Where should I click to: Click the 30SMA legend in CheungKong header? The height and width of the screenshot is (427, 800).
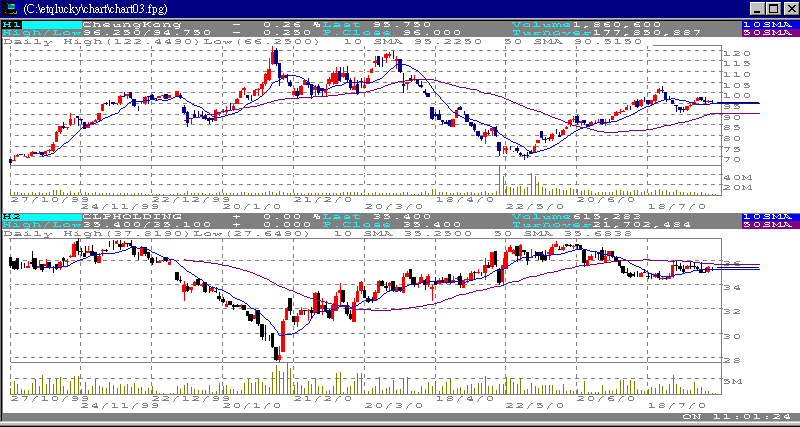click(x=770, y=32)
